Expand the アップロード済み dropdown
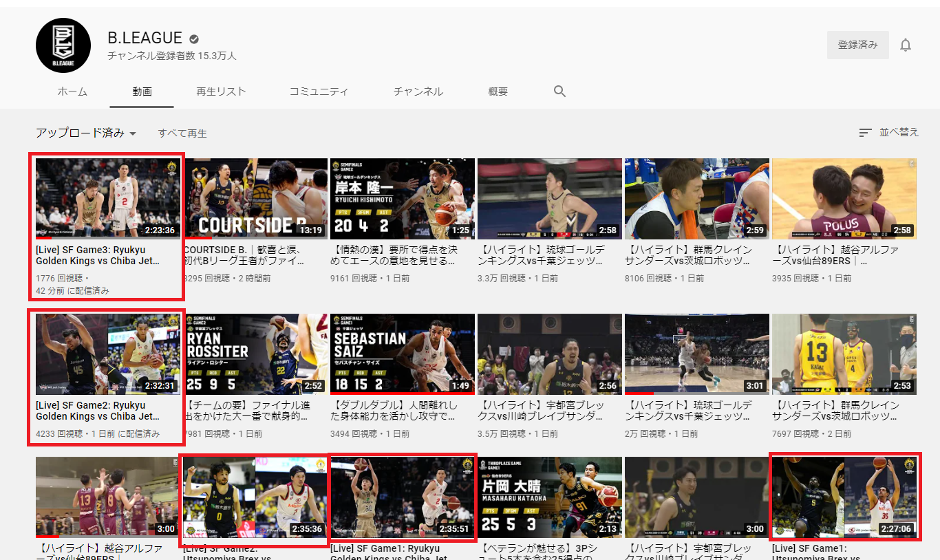Image resolution: width=940 pixels, height=560 pixels. [86, 133]
